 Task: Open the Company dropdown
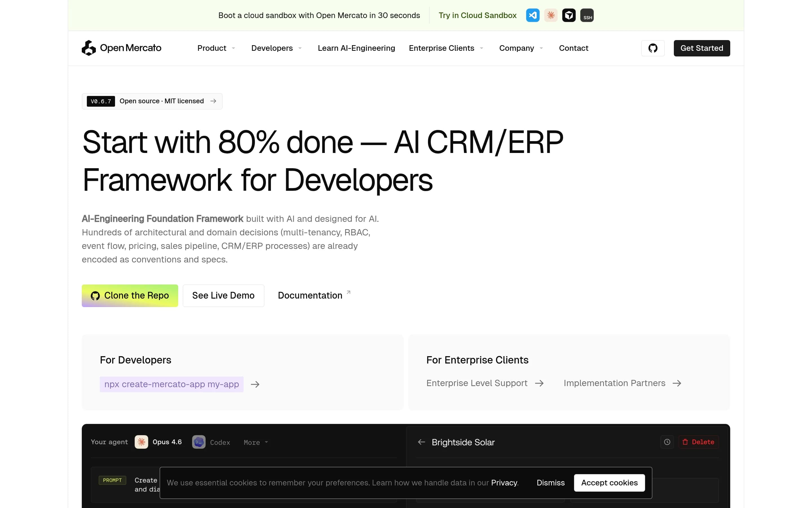coord(521,48)
